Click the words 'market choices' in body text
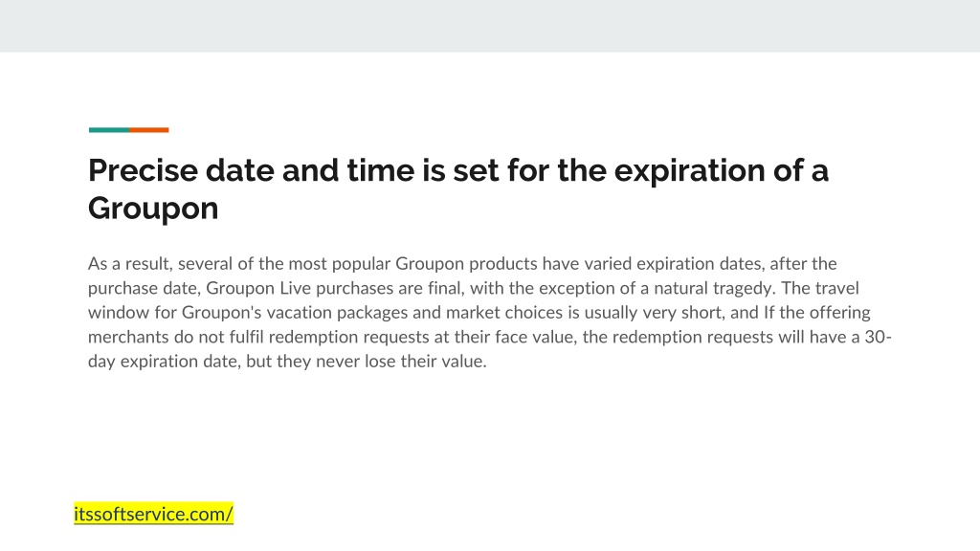This screenshot has width=980, height=551. tap(504, 313)
